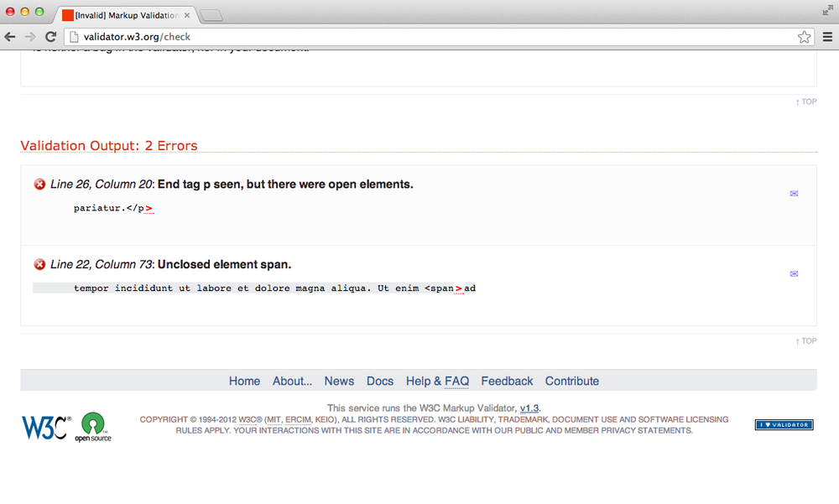The width and height of the screenshot is (839, 504).
Task: Click the '↑ TOP' link above the footer
Action: (x=805, y=340)
